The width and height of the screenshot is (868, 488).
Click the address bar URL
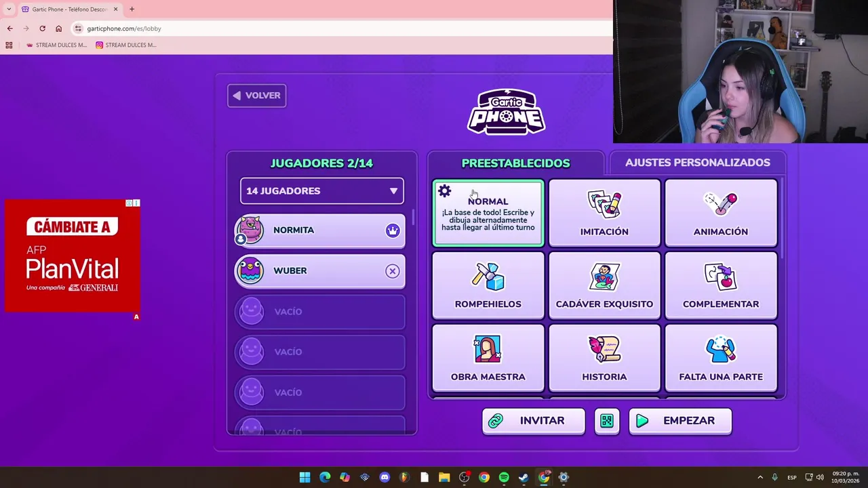tap(124, 28)
